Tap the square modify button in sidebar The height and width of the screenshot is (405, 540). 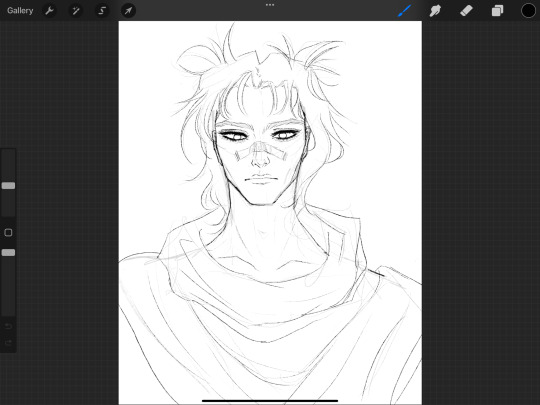(x=8, y=232)
